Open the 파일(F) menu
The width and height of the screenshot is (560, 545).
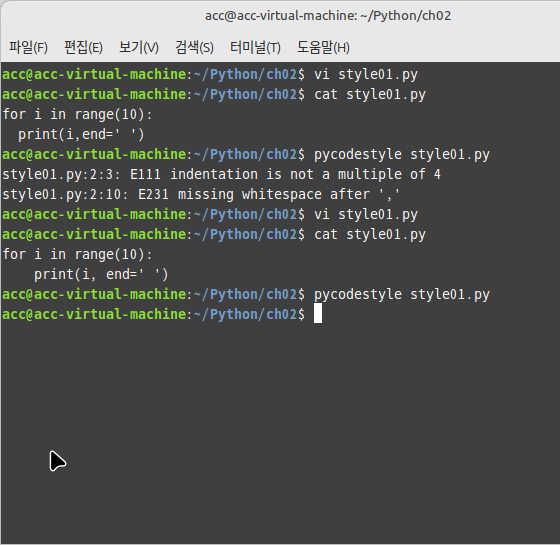click(28, 47)
